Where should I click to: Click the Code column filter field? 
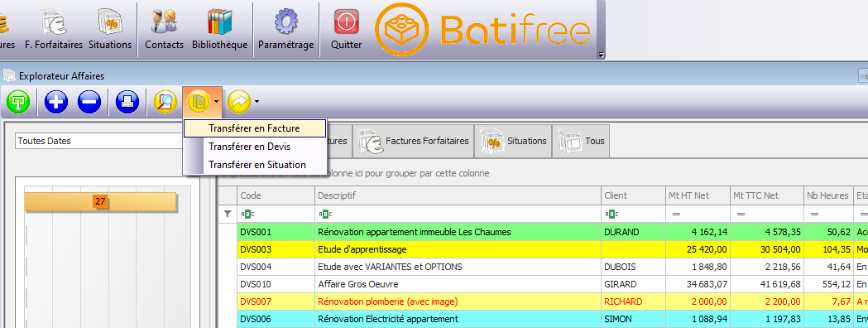tap(276, 214)
